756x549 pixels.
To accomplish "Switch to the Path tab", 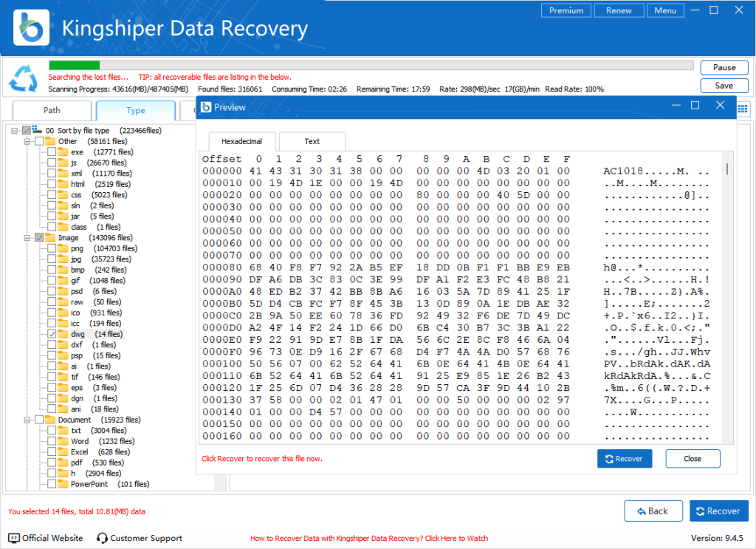I will pos(52,111).
